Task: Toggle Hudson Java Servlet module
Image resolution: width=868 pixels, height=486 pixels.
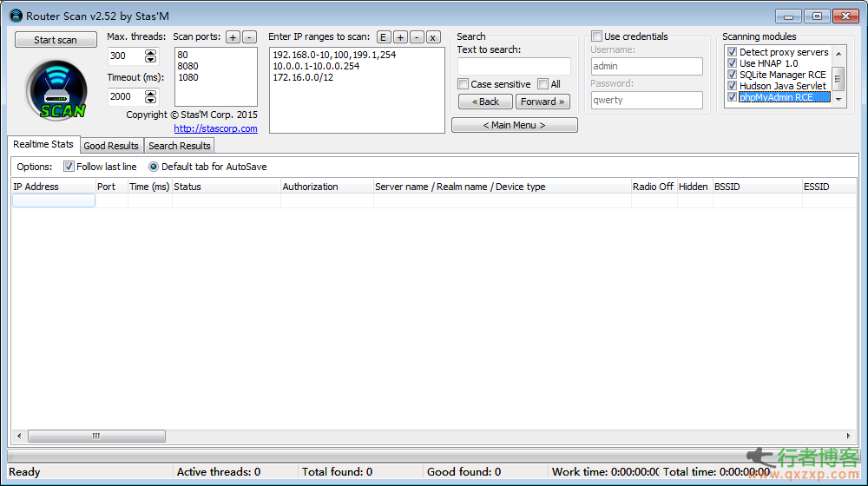Action: click(x=732, y=86)
